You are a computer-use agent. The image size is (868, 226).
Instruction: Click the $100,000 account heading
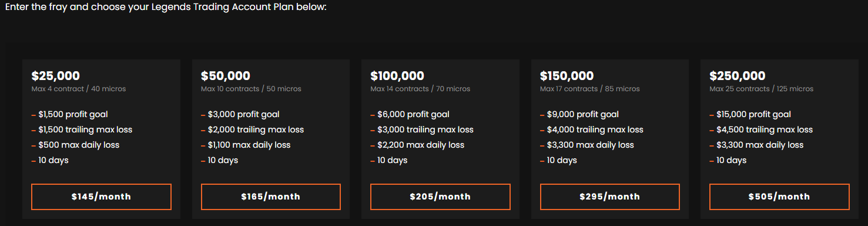[x=397, y=76]
